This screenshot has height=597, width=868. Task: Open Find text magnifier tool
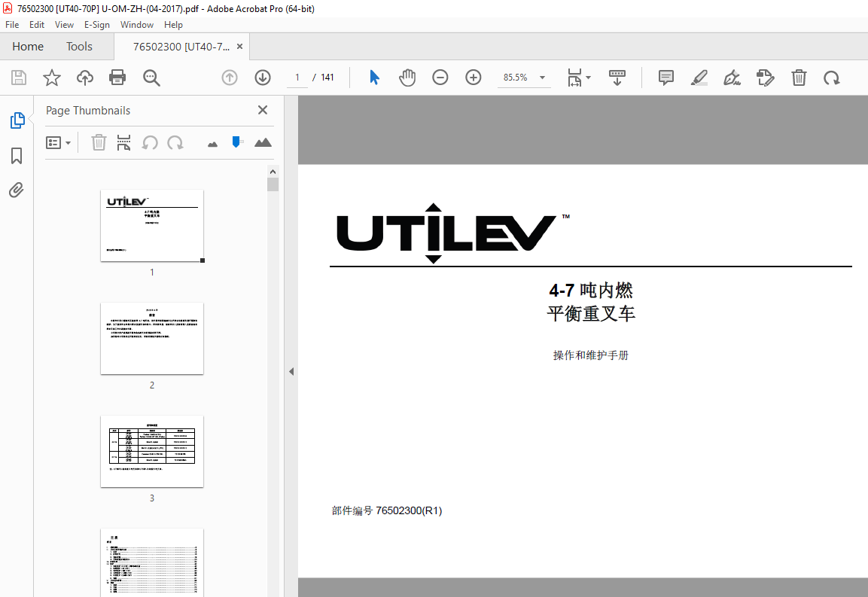coord(151,78)
